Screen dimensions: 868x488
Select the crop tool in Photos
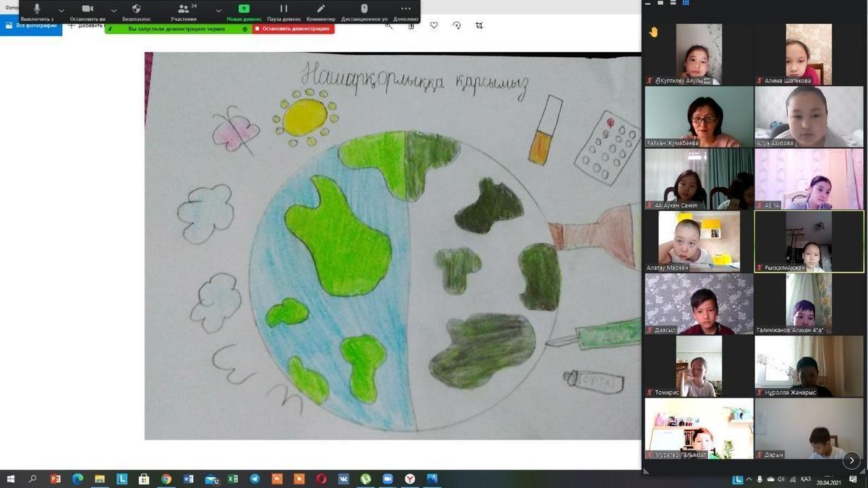click(479, 25)
